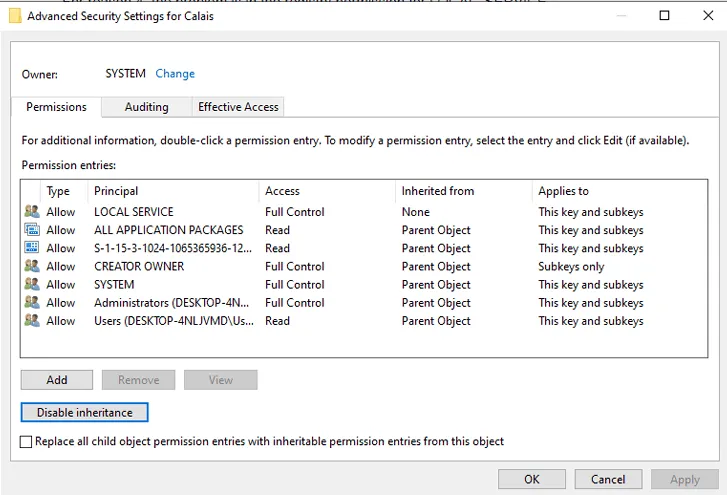Select the ALL APPLICATION PACKAGES principal
Screen dimensions: 727x495
coord(169,230)
